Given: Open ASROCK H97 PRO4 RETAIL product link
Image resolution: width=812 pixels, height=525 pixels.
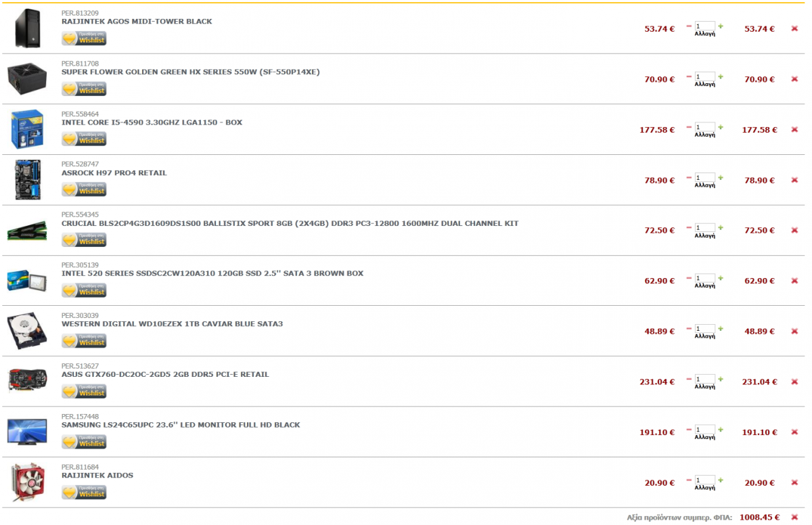Looking at the screenshot, I should tap(114, 173).
